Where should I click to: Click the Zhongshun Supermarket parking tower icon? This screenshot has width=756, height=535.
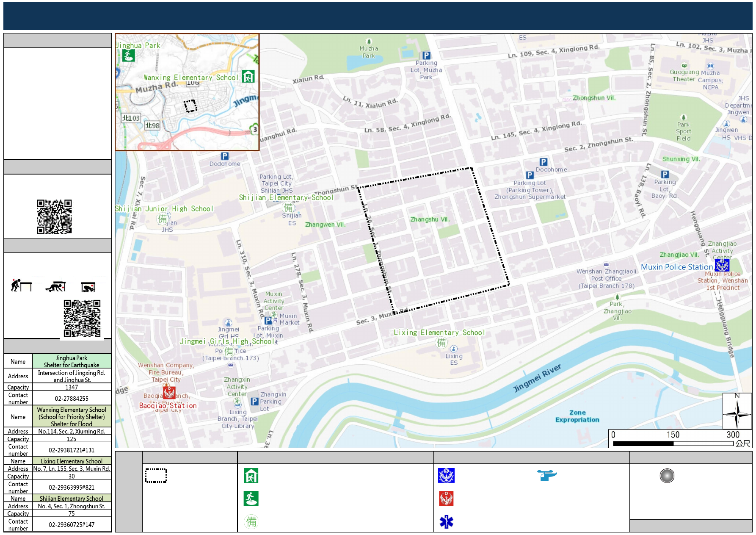click(x=530, y=175)
